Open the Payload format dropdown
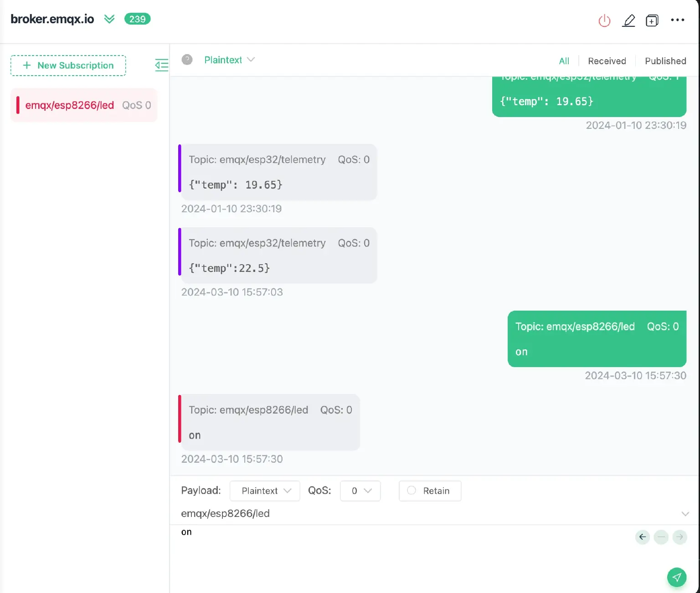The width and height of the screenshot is (700, 593). pos(265,491)
